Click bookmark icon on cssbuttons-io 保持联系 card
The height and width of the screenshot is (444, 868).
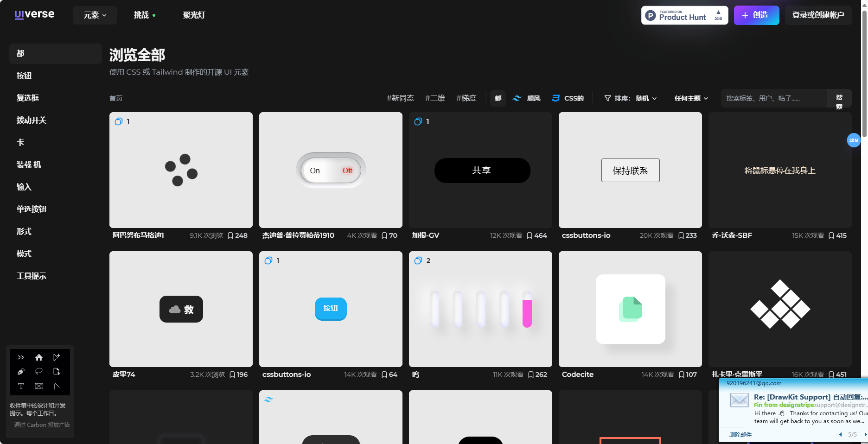(681, 235)
